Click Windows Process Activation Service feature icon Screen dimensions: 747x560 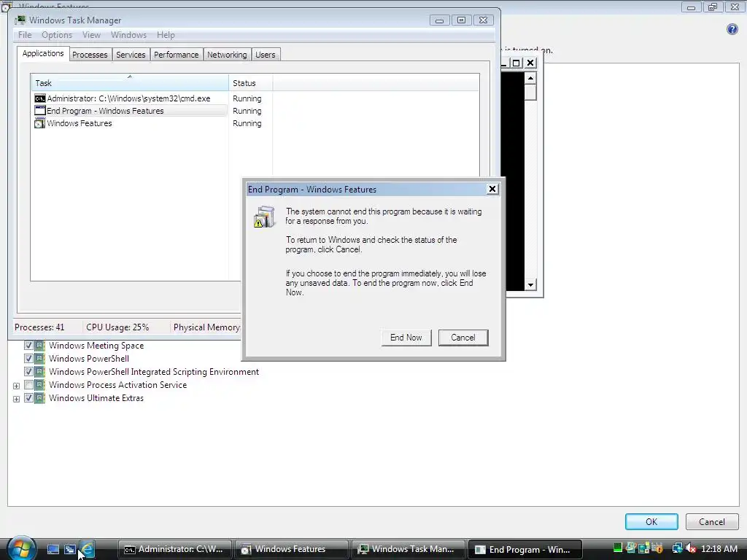(x=40, y=385)
